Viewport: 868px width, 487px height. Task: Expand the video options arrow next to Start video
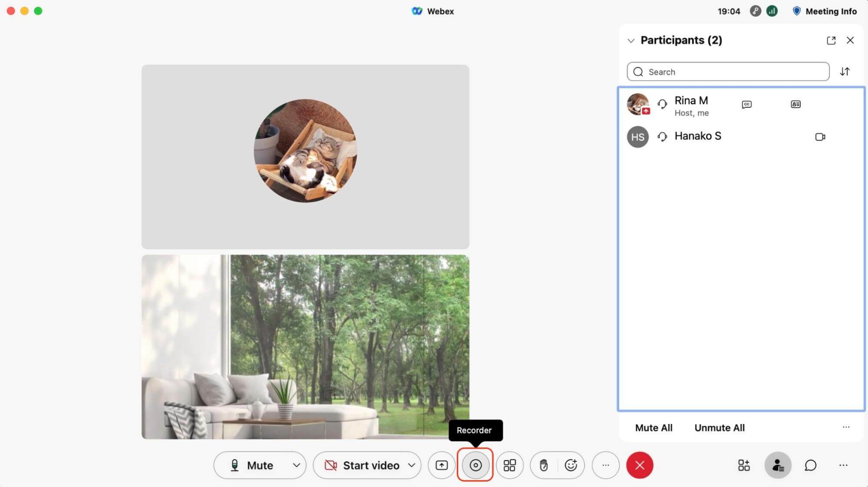point(411,465)
